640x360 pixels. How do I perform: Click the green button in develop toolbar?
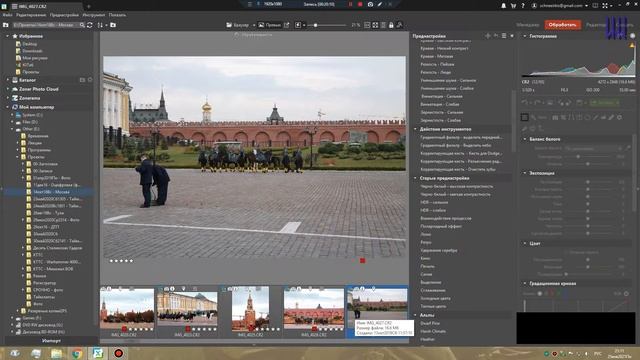[604, 102]
